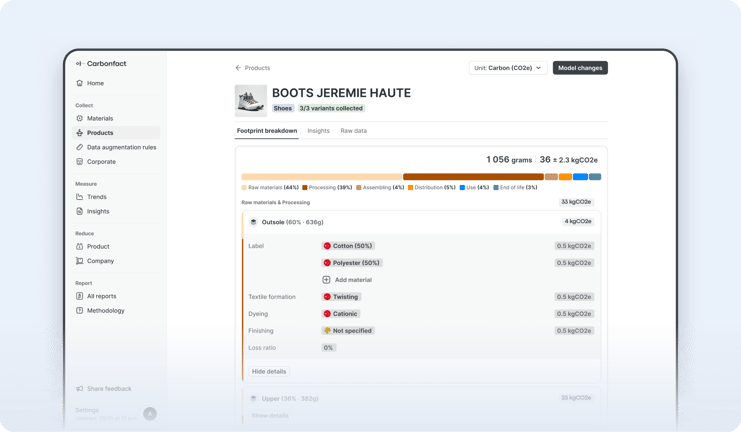741x432 pixels.
Task: Open the Raw data tab
Action: pyautogui.click(x=353, y=131)
